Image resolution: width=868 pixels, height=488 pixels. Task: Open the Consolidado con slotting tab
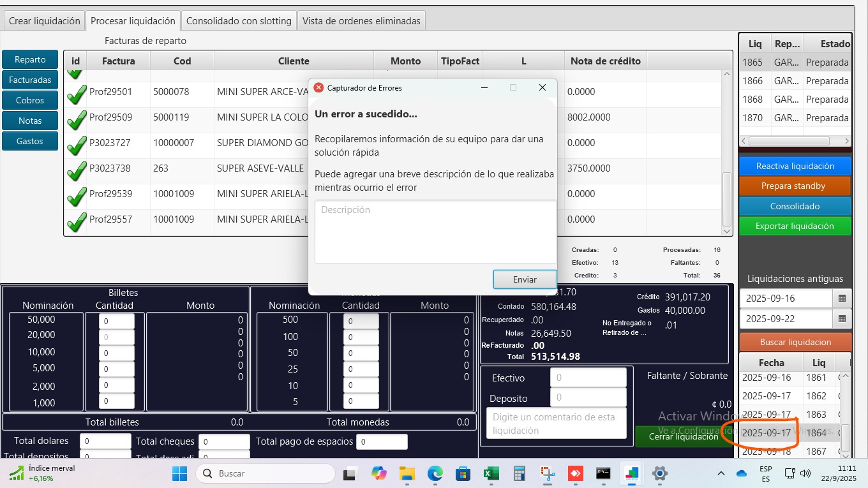click(x=239, y=21)
